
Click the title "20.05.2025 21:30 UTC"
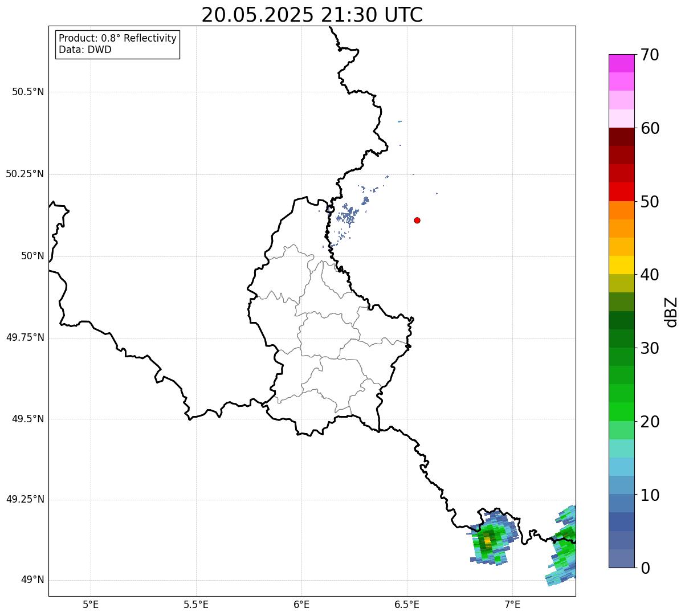pyautogui.click(x=312, y=15)
